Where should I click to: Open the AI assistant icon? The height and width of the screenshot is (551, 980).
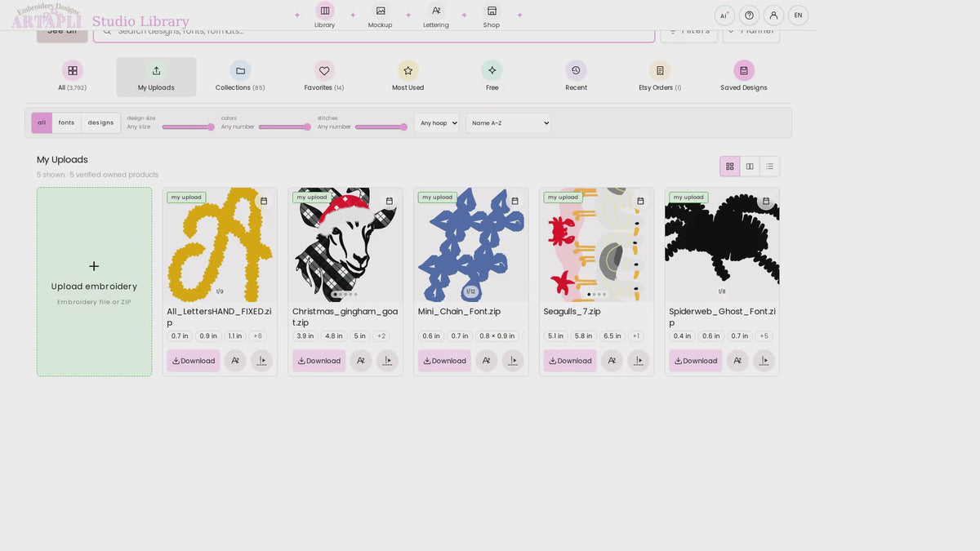pos(724,16)
